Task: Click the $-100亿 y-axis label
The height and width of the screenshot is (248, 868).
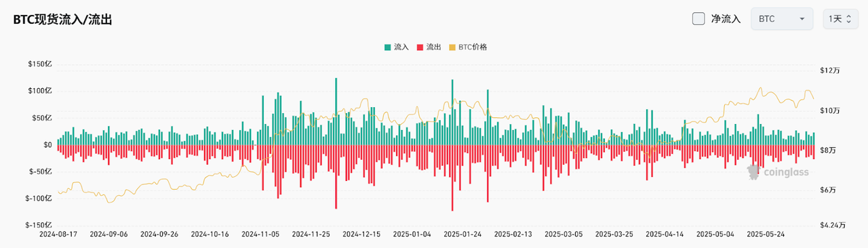Action: (x=39, y=199)
